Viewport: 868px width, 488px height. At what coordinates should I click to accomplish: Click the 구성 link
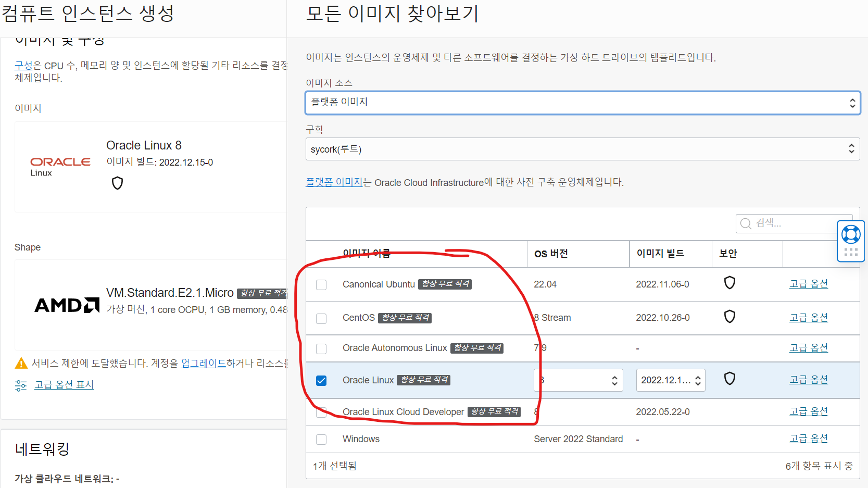point(23,66)
